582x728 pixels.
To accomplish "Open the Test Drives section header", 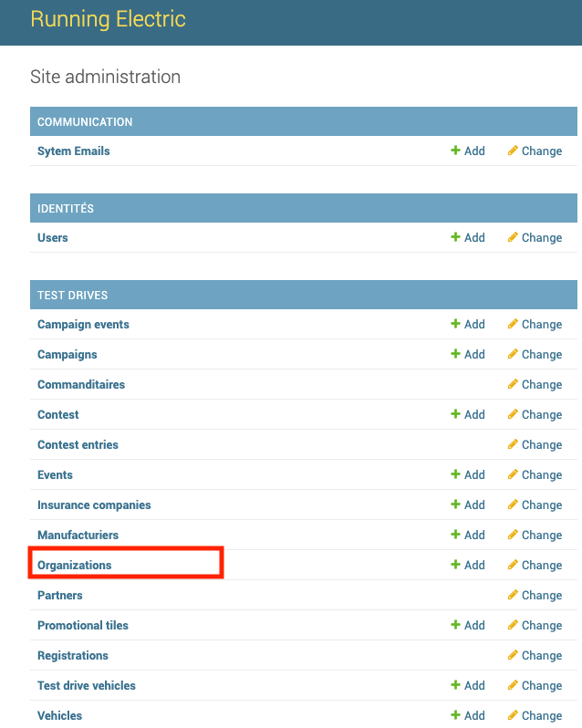I will [72, 296].
